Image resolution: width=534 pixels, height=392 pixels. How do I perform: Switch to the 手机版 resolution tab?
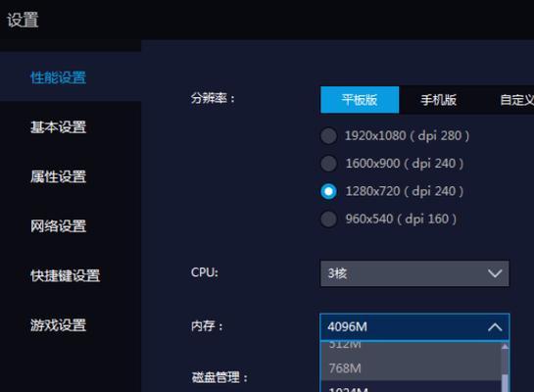point(438,100)
